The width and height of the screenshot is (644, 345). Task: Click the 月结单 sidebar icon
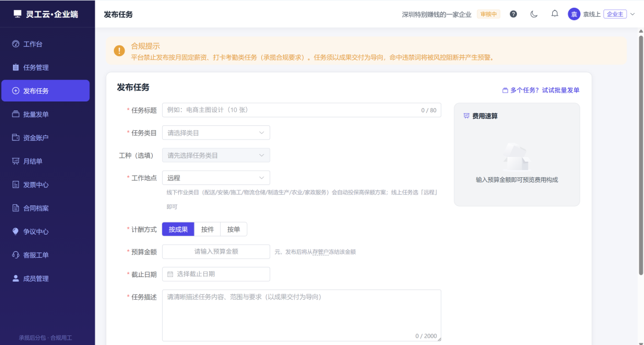point(16,161)
